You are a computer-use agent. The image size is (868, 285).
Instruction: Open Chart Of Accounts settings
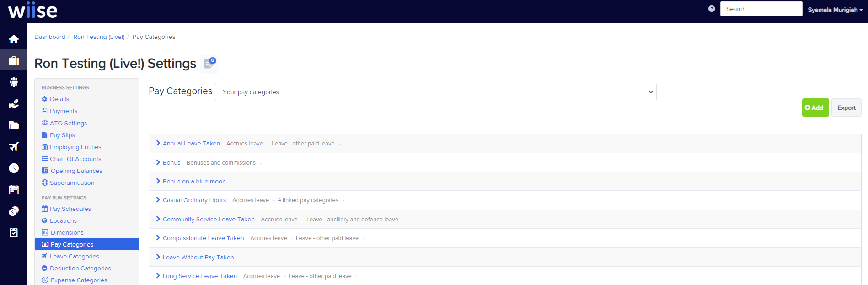tap(75, 159)
